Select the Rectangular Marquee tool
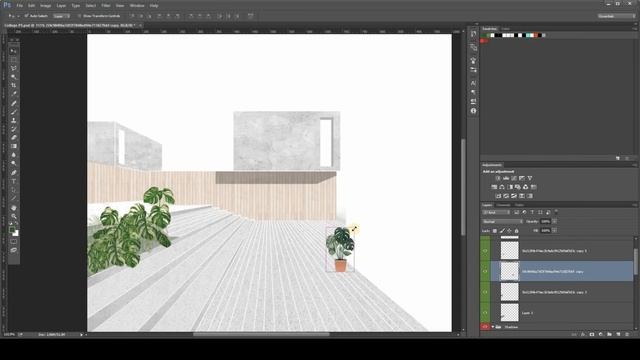Screen dimensions: 640x360 point(13,60)
